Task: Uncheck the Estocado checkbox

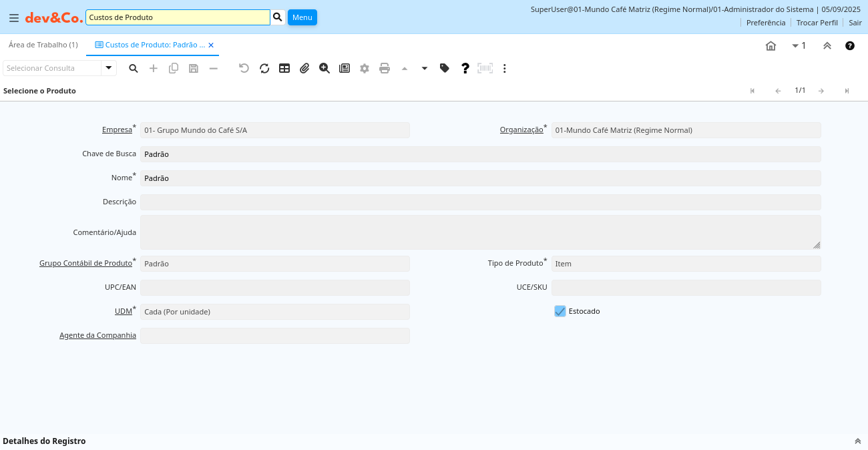Action: (560, 311)
